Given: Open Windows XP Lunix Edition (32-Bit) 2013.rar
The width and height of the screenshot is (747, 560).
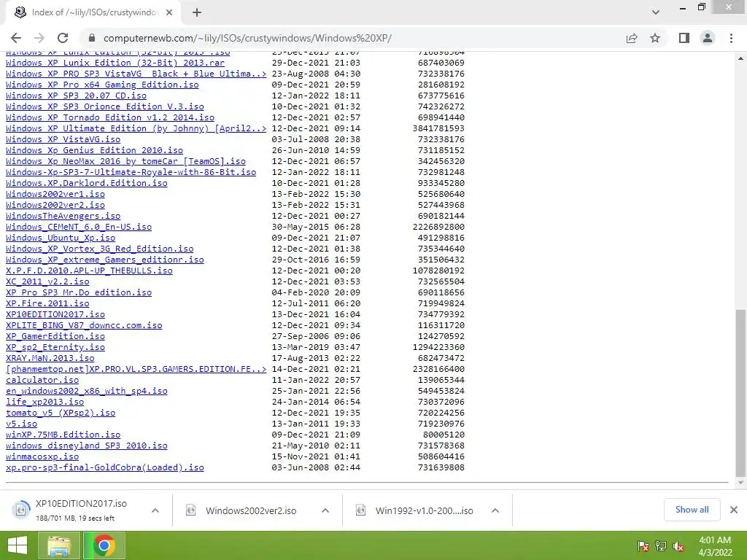Looking at the screenshot, I should click(x=115, y=63).
